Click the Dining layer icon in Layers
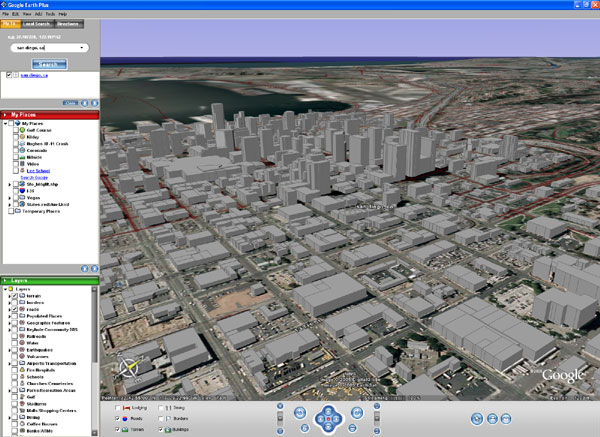This screenshot has height=437, width=600. [x=20, y=418]
